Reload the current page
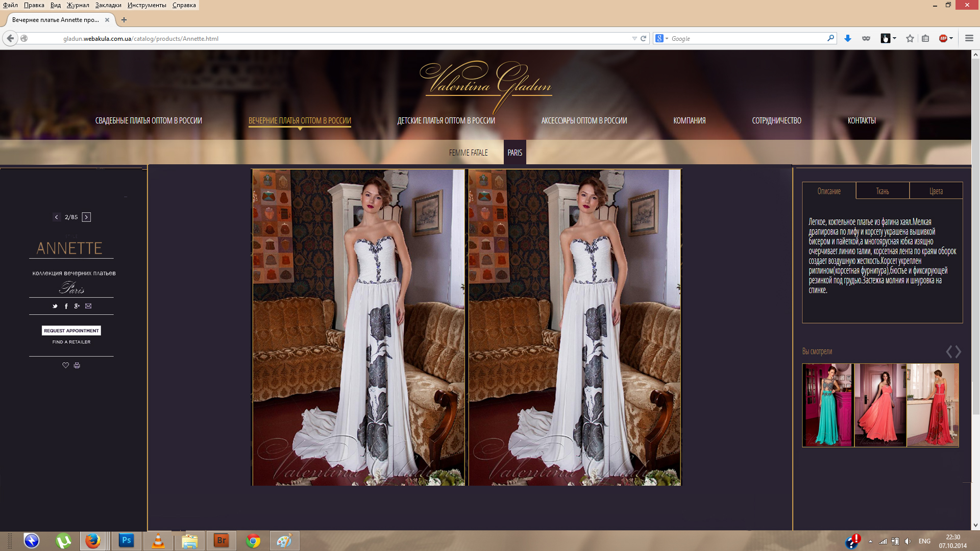This screenshot has width=980, height=551. [644, 38]
